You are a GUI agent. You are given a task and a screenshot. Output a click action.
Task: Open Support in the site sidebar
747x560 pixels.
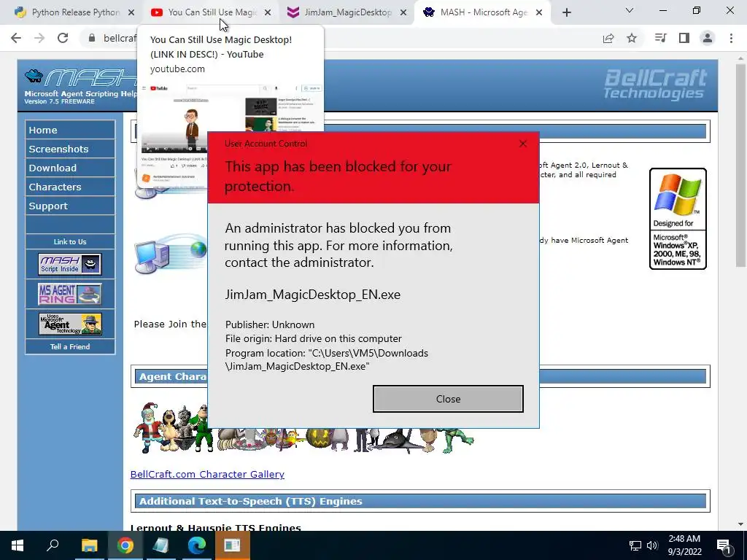70,206
